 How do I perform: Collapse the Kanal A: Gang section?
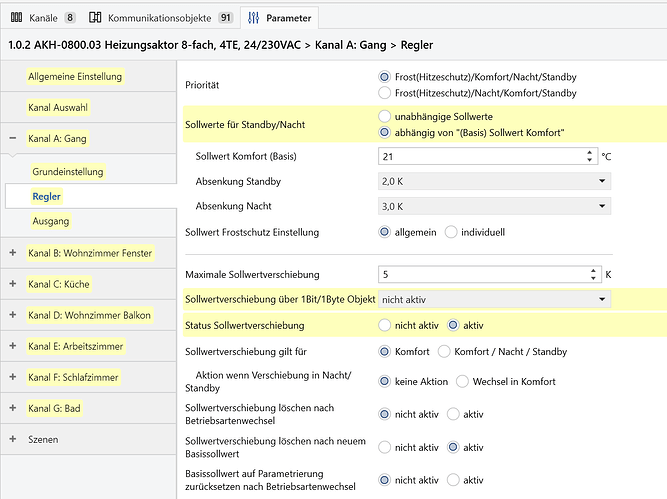13,139
